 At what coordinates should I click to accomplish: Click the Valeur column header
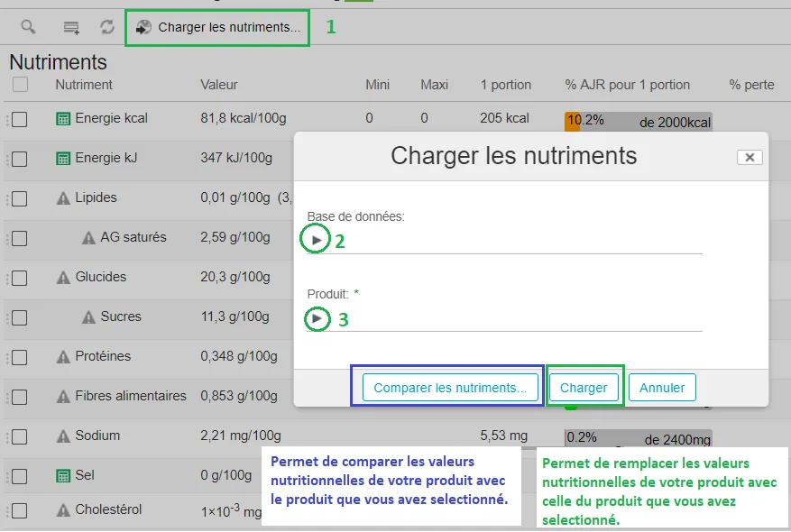[x=219, y=85]
